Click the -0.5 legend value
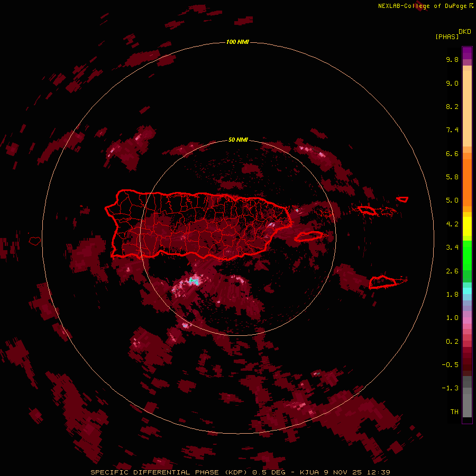476x476 pixels. 450,365
